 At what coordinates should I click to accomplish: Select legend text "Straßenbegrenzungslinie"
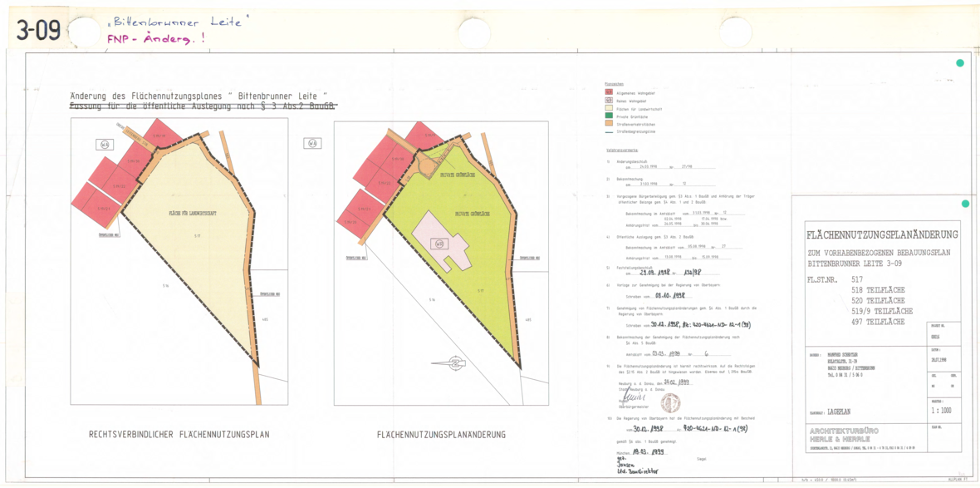[637, 132]
